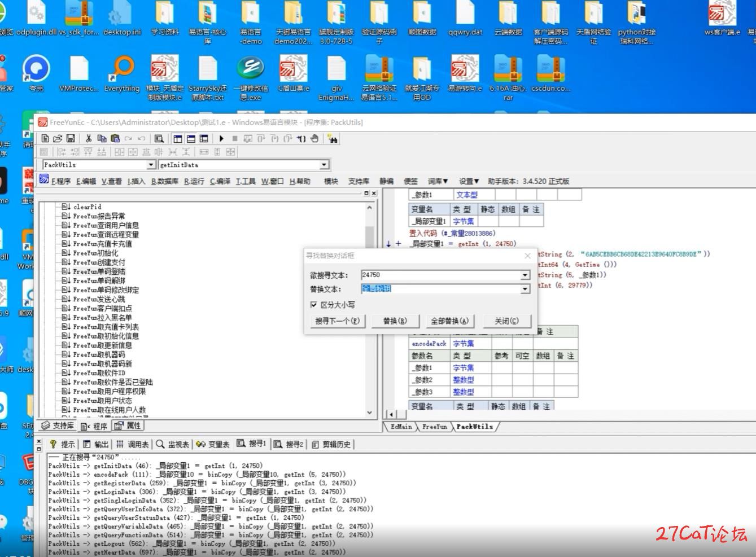Image resolution: width=756 pixels, height=557 pixels.
Task: Expand the 欲搜寻文本 combo box dropdown
Action: (x=525, y=275)
